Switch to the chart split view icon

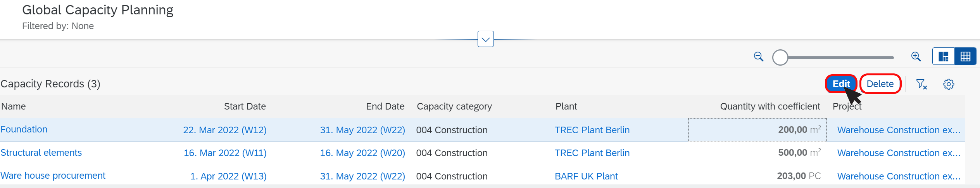pos(943,57)
